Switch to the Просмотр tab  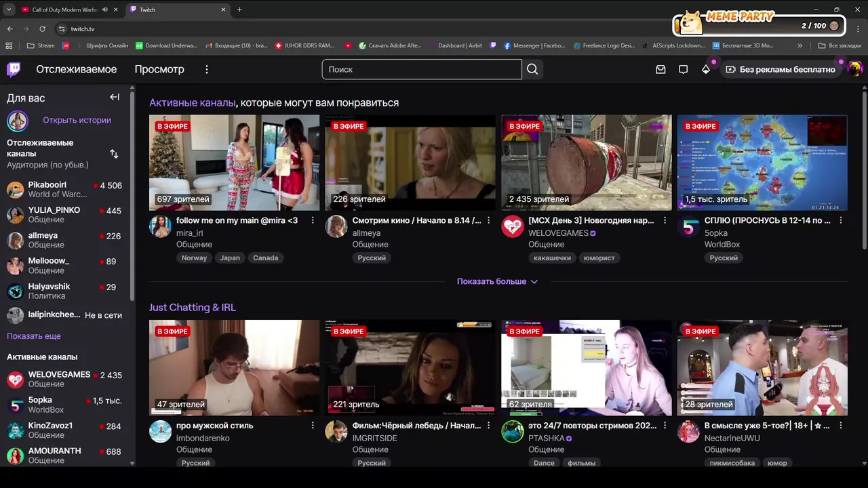tap(159, 69)
